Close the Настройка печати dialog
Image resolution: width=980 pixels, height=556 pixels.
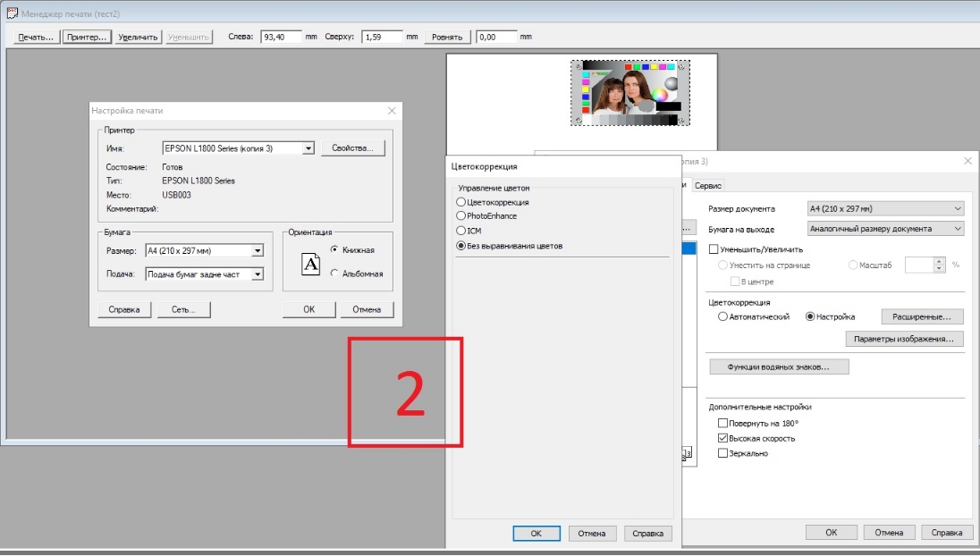coord(392,111)
